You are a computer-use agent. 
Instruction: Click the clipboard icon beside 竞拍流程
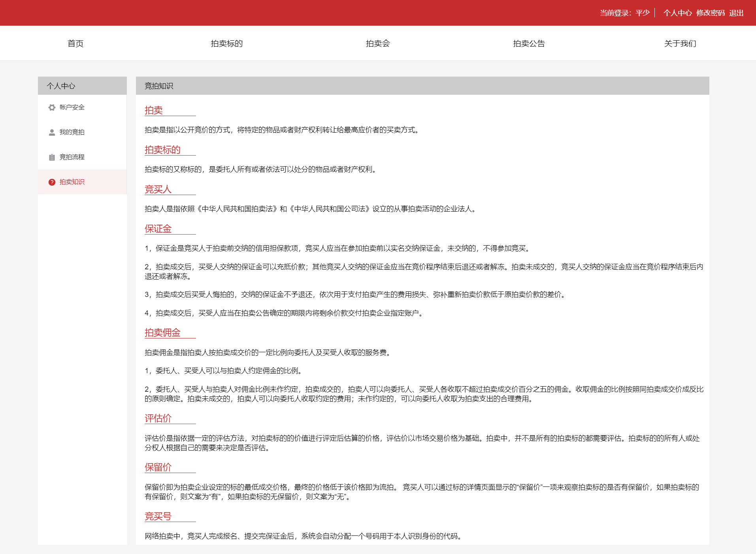52,157
